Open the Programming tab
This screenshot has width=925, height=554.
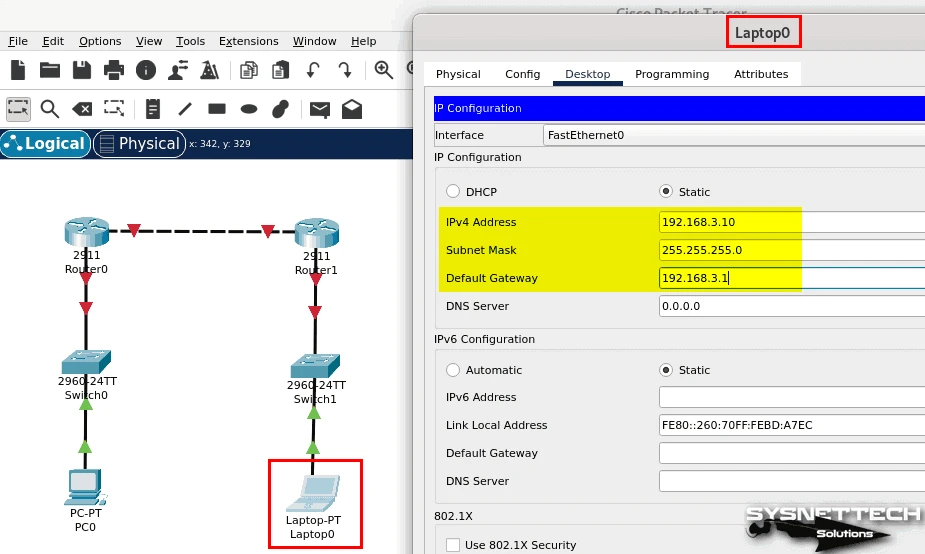672,74
